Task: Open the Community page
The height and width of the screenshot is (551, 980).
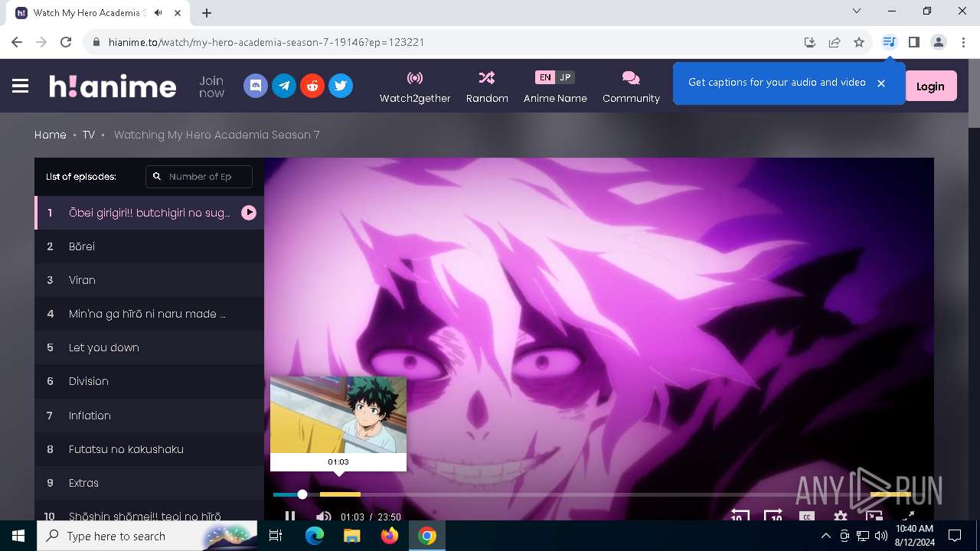Action: [631, 86]
